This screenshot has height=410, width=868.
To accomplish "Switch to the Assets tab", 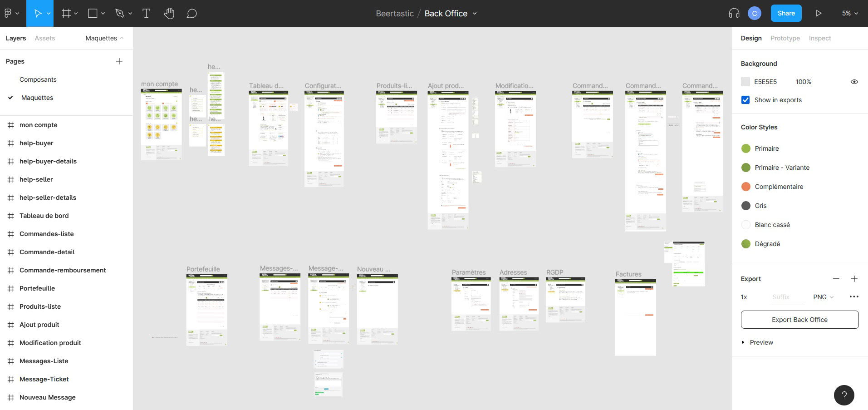I will point(45,38).
